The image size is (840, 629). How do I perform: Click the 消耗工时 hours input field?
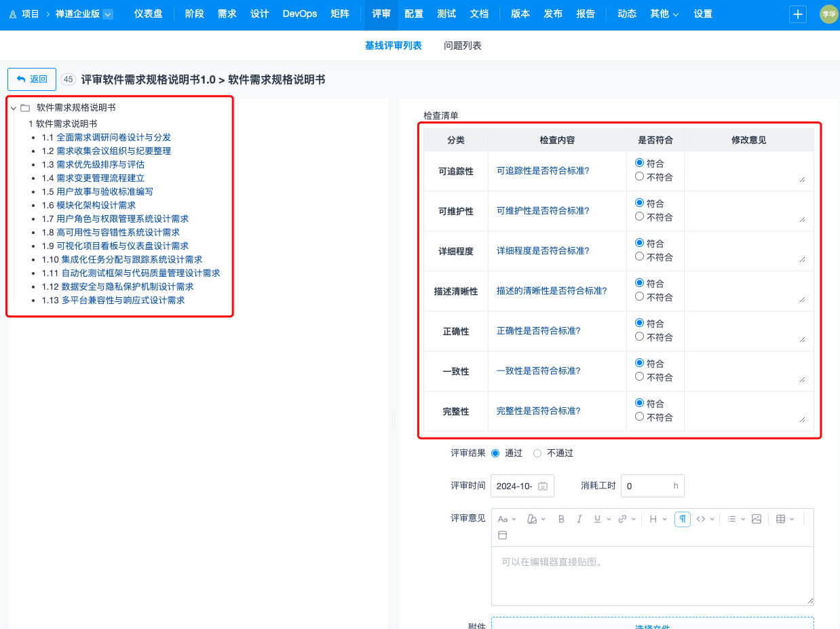pos(653,486)
